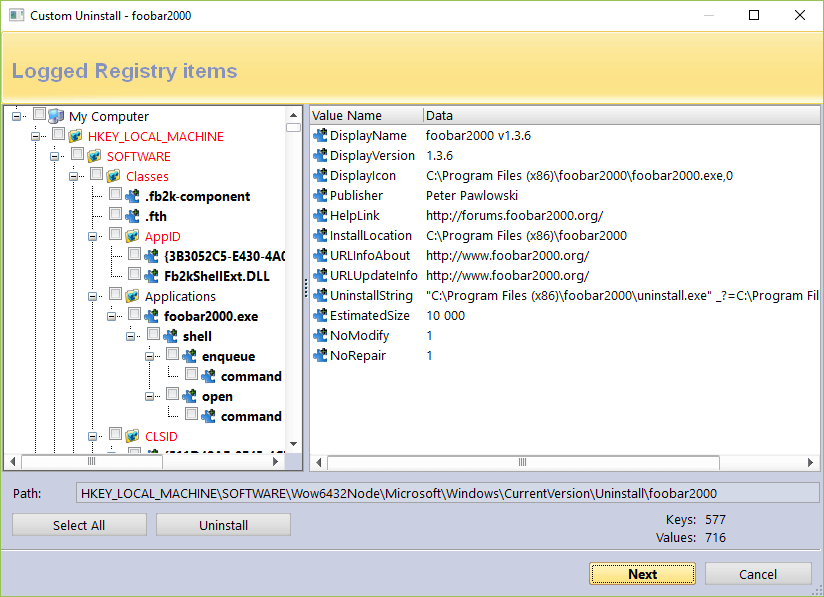Screen dimensions: 824x597
Task: Select the NoModify value row
Action: (x=565, y=335)
